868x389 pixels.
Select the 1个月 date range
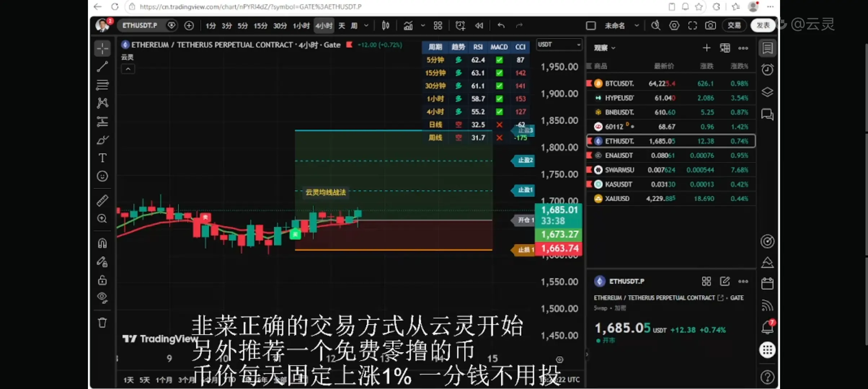(x=164, y=380)
